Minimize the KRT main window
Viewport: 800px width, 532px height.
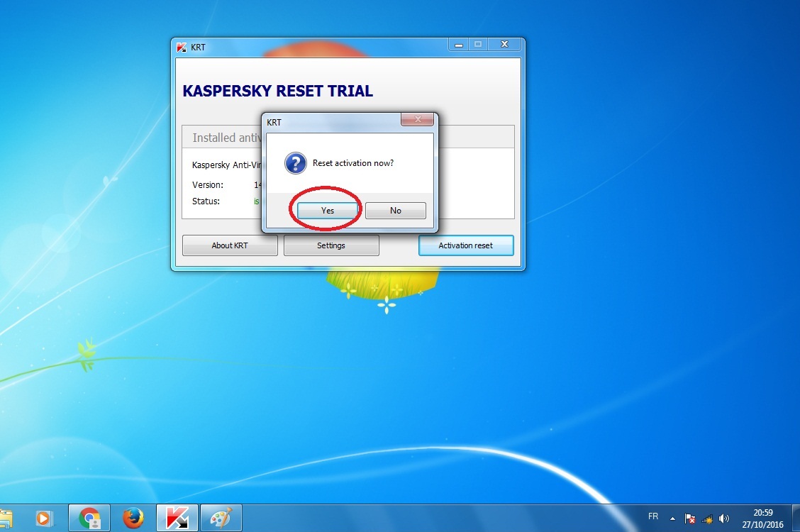[459, 45]
